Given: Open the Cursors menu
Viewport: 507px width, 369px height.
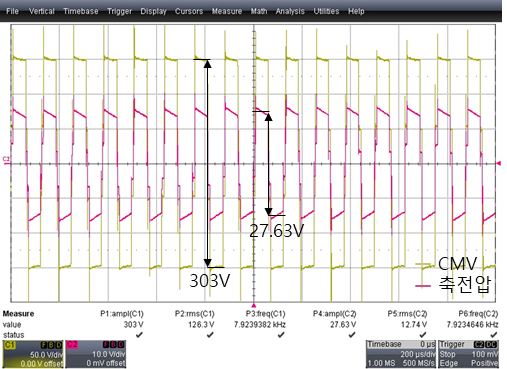Looking at the screenshot, I should 189,11.
